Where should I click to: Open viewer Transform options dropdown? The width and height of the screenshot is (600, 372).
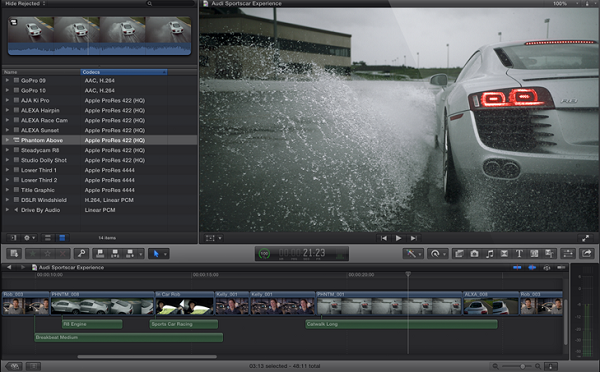(220, 238)
